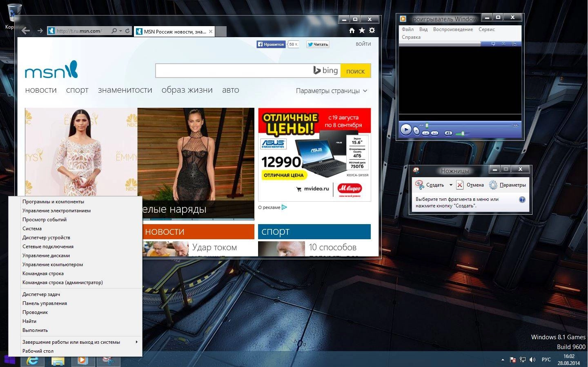Open the спорт navigation link
Image resolution: width=588 pixels, height=367 pixels.
(x=77, y=90)
